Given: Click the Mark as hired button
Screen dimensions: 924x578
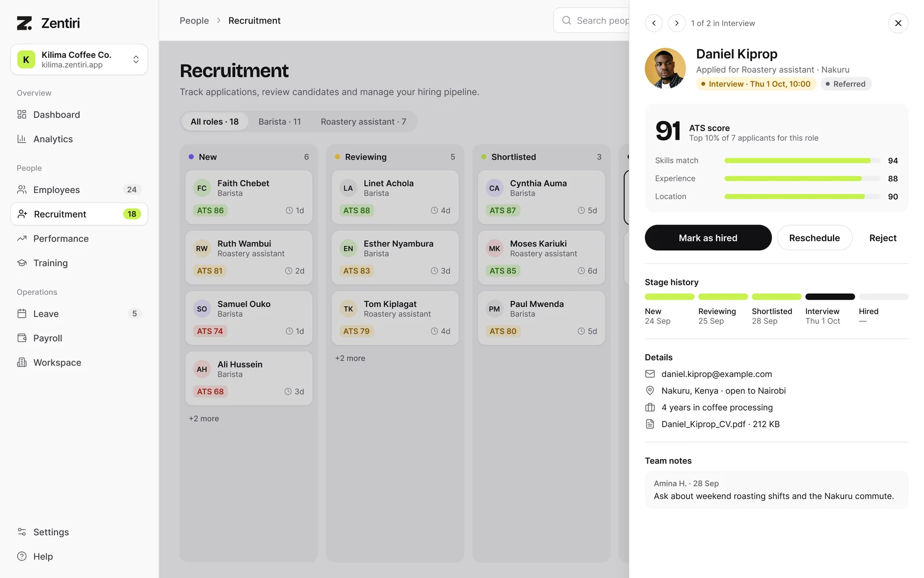Looking at the screenshot, I should pyautogui.click(x=708, y=238).
